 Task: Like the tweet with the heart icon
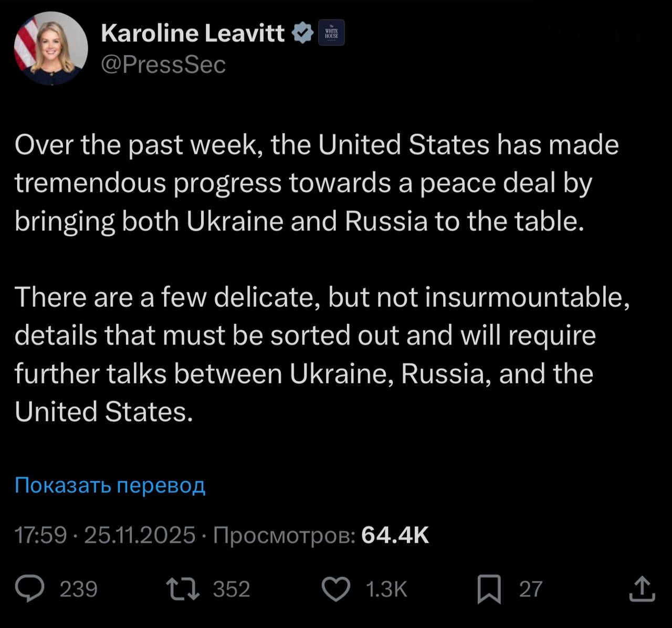pyautogui.click(x=335, y=589)
